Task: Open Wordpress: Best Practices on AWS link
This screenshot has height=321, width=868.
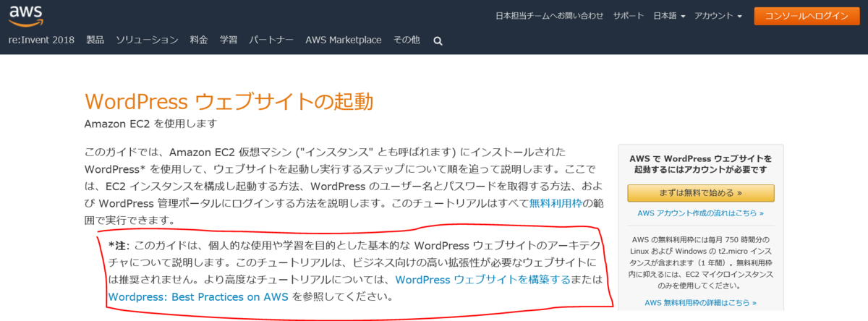Action: (199, 296)
